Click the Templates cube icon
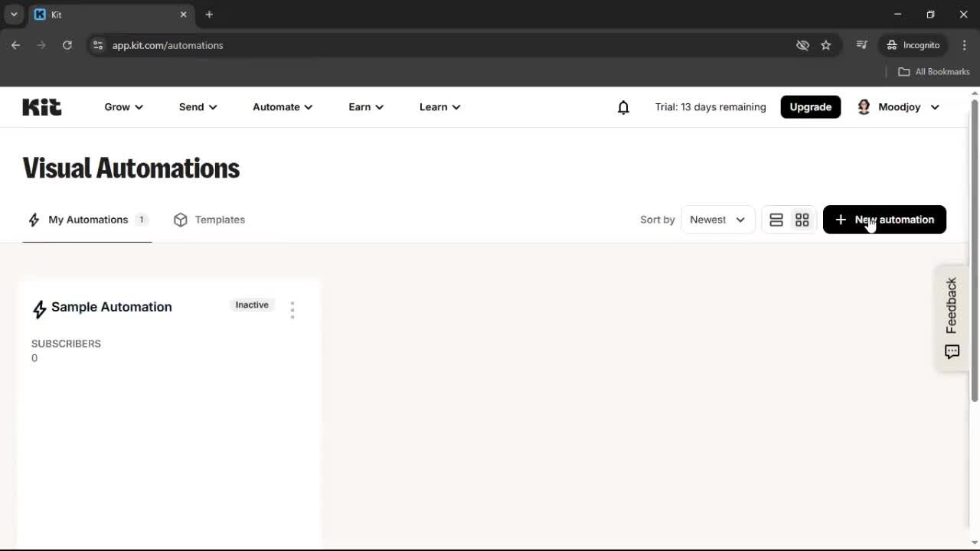Screen dimensions: 980x551 click(181, 220)
